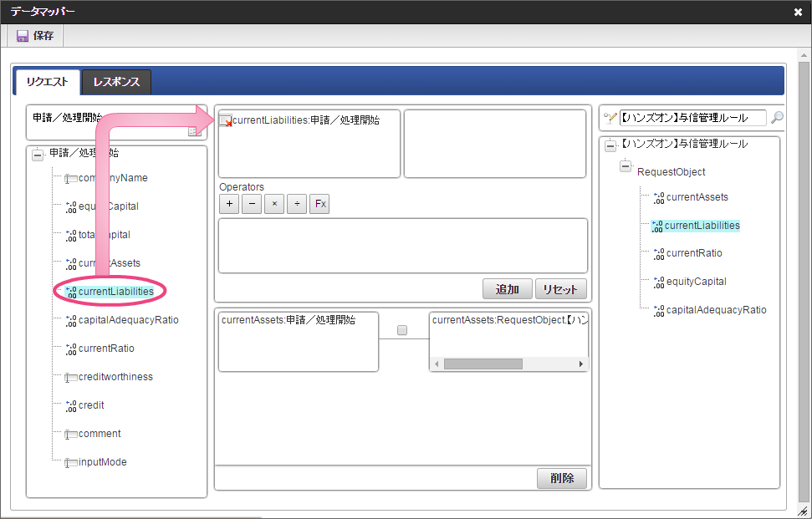812x519 pixels.
Task: Select currentRatio under RequestObject
Action: pos(694,253)
